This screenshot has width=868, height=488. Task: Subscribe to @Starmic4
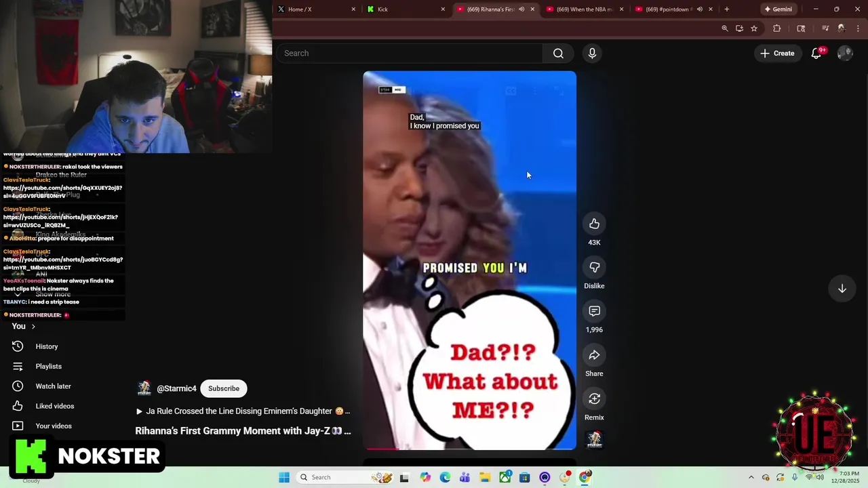click(224, 388)
